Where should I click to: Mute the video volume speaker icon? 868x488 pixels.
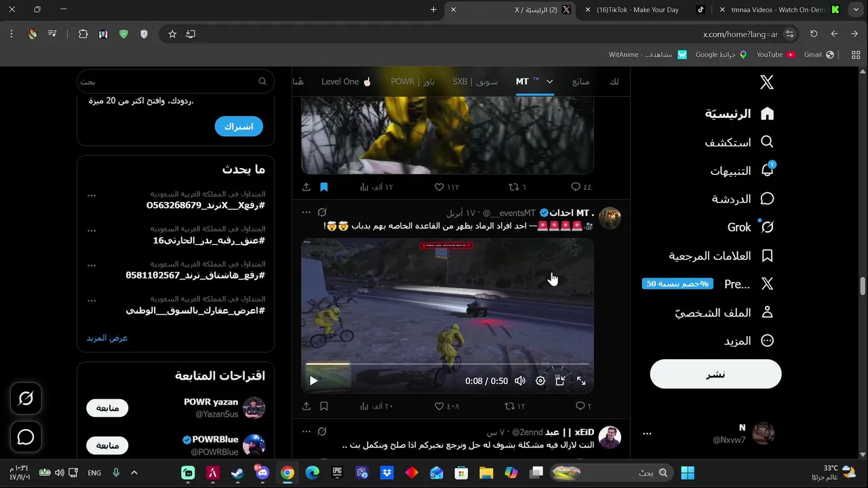click(x=520, y=381)
